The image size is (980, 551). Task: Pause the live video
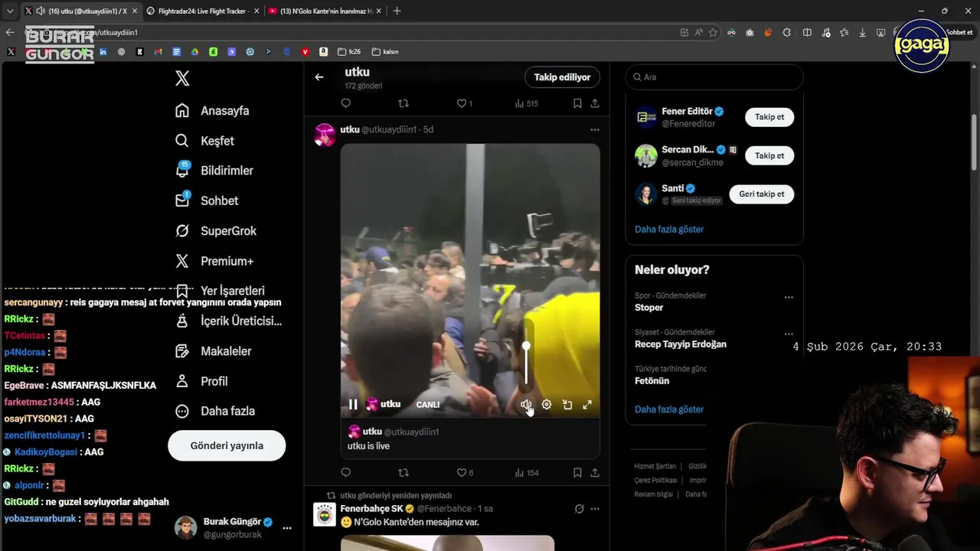tap(353, 404)
